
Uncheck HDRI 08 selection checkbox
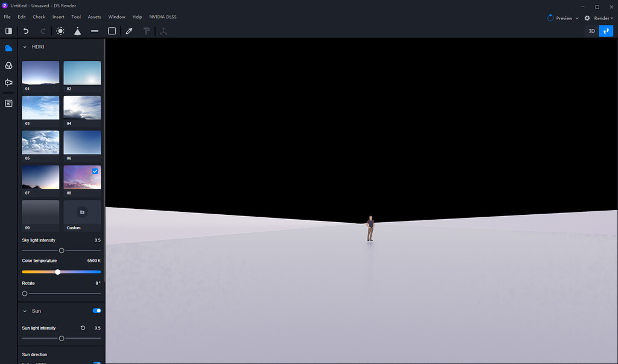coord(95,171)
